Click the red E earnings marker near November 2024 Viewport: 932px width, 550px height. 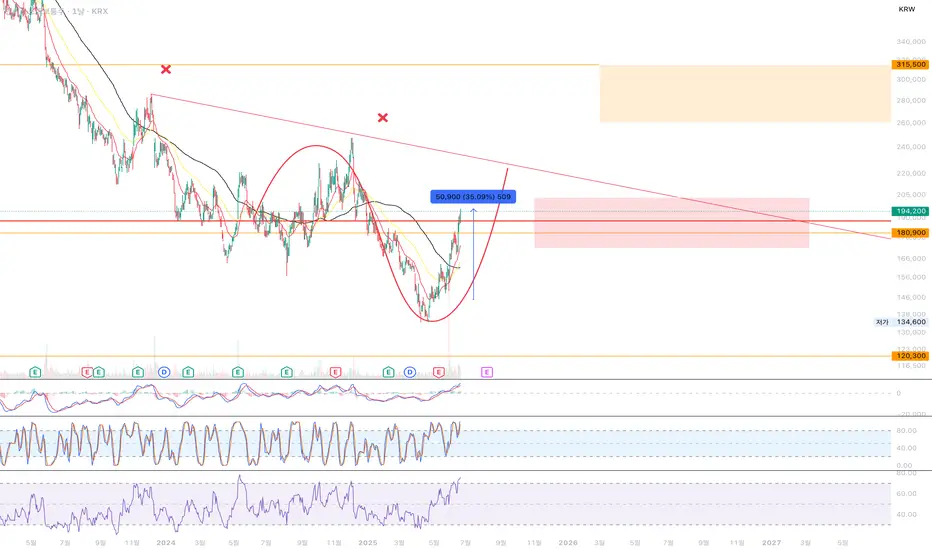(335, 372)
